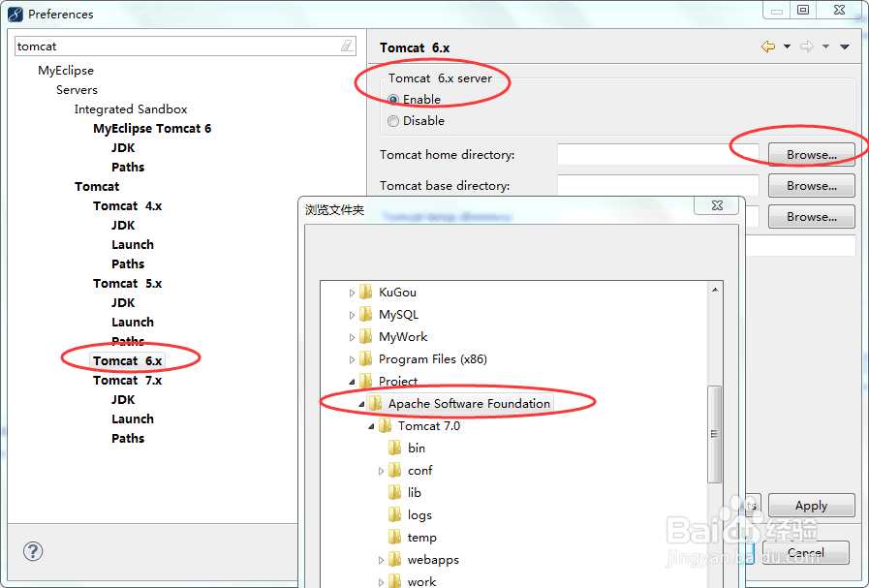This screenshot has width=869, height=588.
Task: Select the Disable radio button
Action: click(393, 121)
